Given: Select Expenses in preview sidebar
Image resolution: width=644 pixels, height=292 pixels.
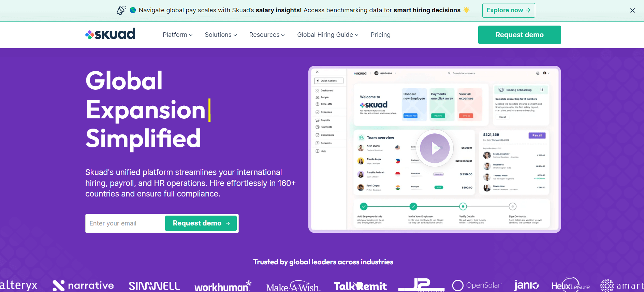Looking at the screenshot, I should [324, 112].
